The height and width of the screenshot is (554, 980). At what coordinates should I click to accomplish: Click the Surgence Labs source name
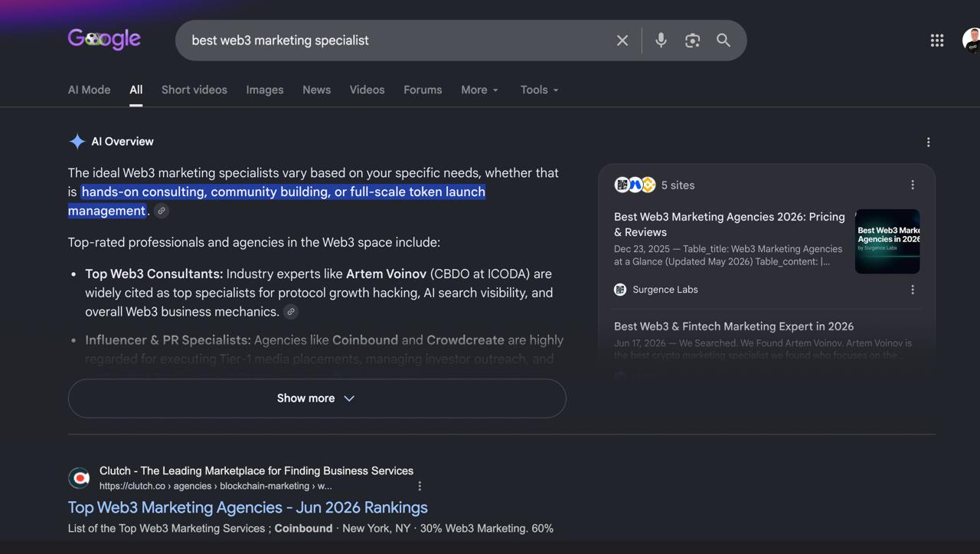[x=665, y=290]
